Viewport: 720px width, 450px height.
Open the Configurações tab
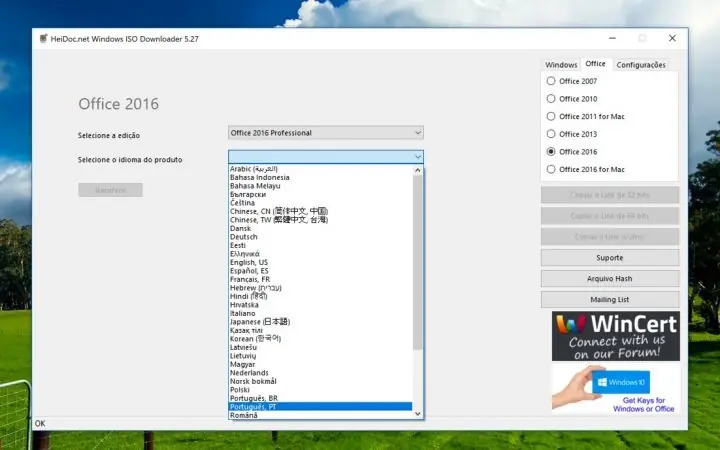click(641, 65)
